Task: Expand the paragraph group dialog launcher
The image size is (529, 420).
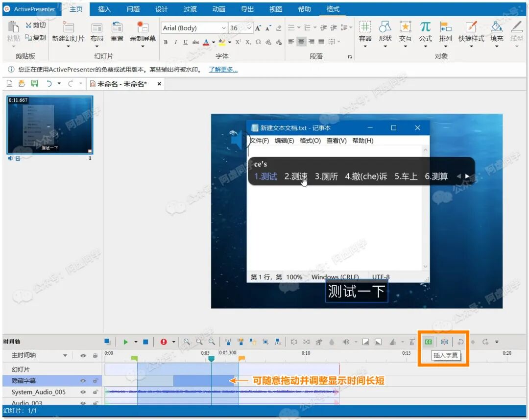Action: coord(350,57)
